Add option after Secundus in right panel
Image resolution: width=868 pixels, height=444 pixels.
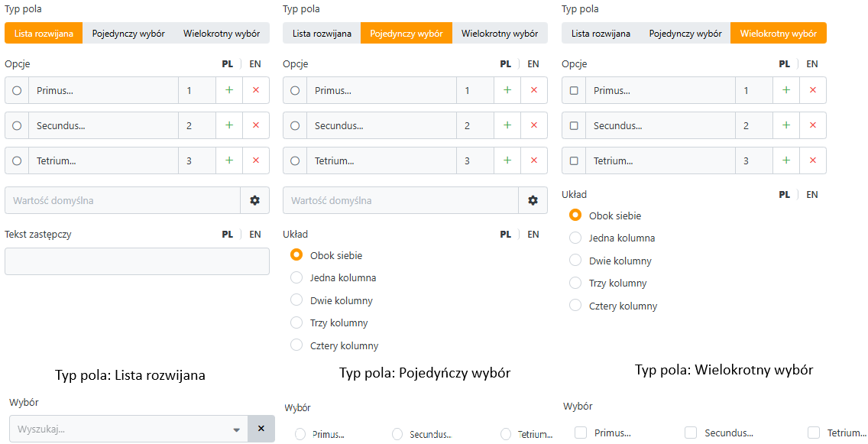click(786, 125)
